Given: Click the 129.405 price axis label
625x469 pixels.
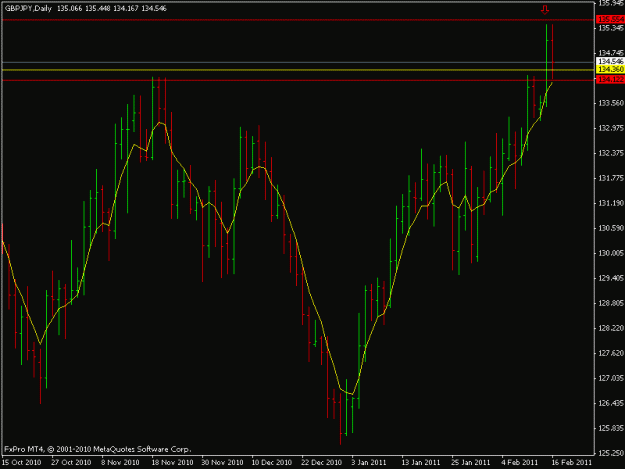Looking at the screenshot, I should coord(611,278).
